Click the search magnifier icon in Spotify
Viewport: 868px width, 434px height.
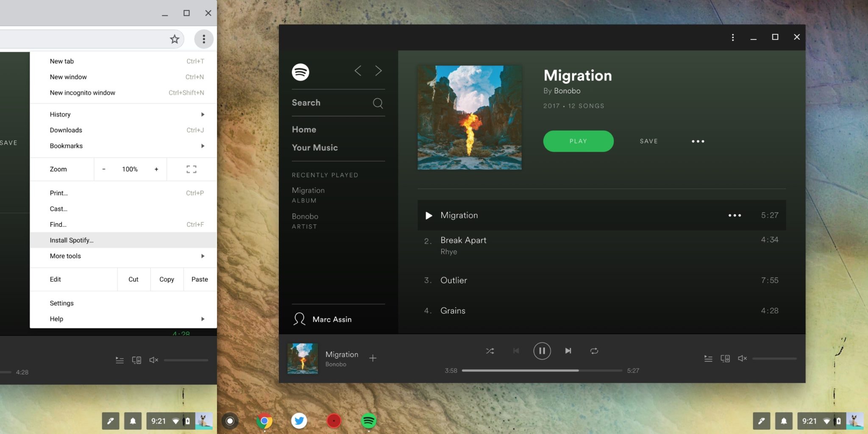pyautogui.click(x=378, y=103)
